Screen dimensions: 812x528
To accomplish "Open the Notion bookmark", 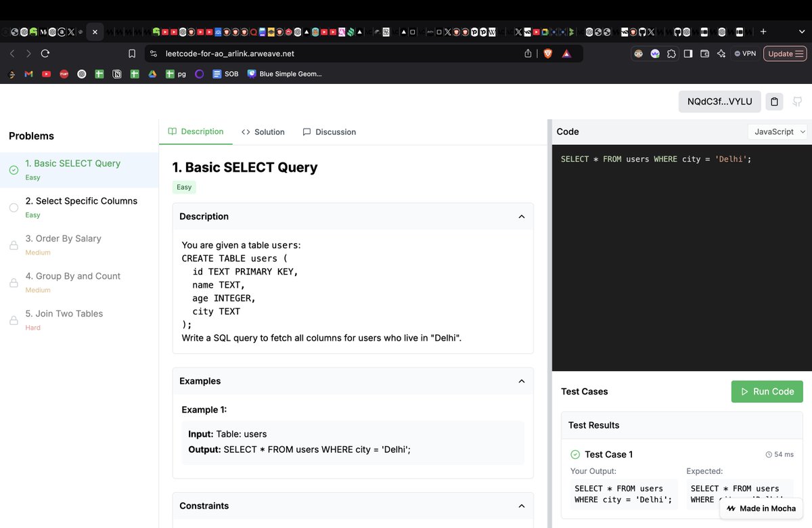I will coord(117,74).
